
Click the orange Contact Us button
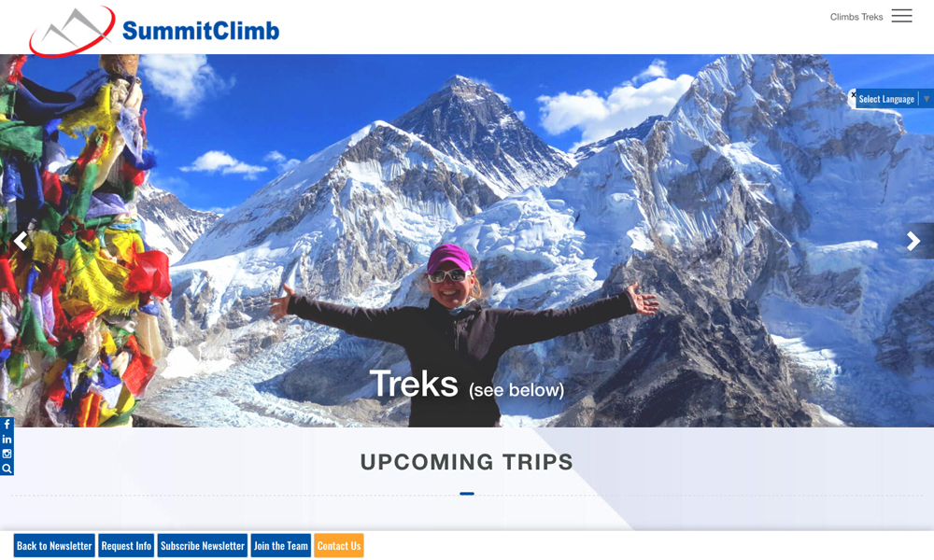pos(338,546)
